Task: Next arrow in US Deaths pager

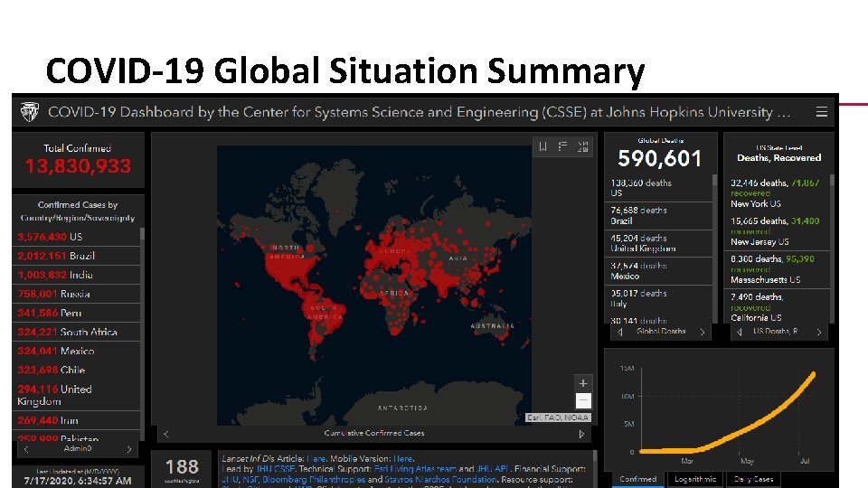Action: (x=819, y=332)
